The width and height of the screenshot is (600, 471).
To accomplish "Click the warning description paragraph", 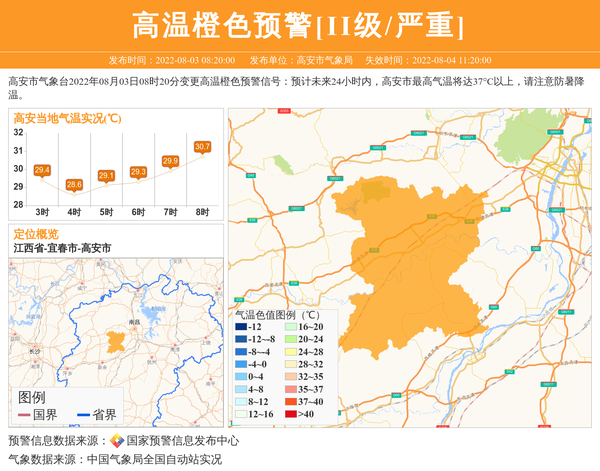I will click(297, 88).
